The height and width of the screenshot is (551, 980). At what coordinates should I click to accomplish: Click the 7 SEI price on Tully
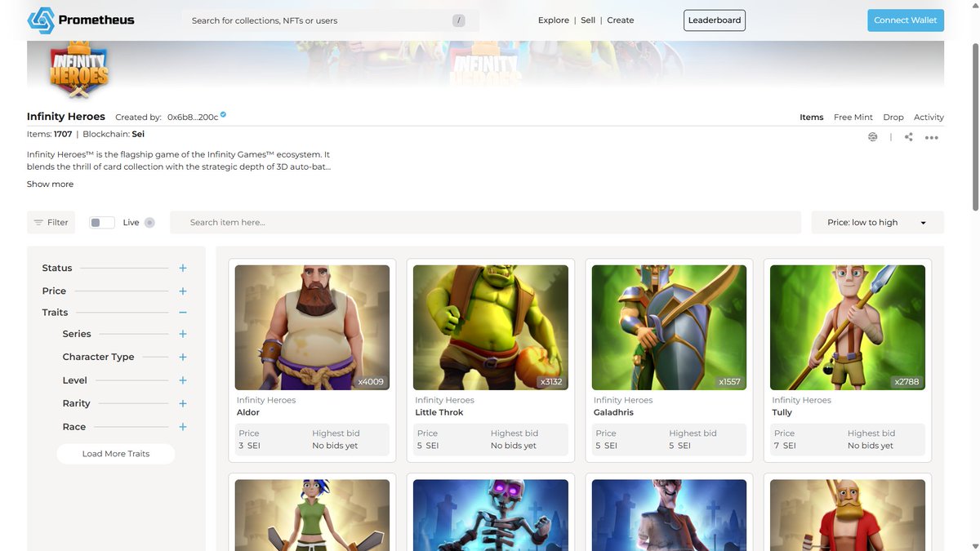[x=785, y=446]
